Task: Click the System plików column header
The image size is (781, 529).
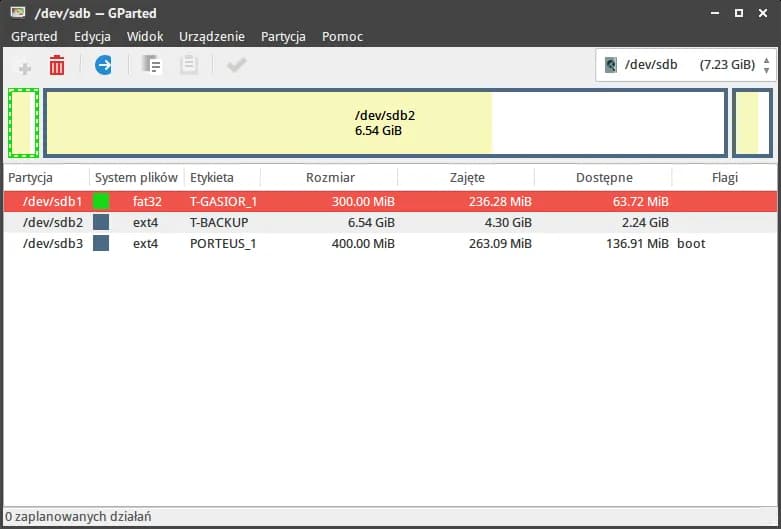Action: click(136, 177)
